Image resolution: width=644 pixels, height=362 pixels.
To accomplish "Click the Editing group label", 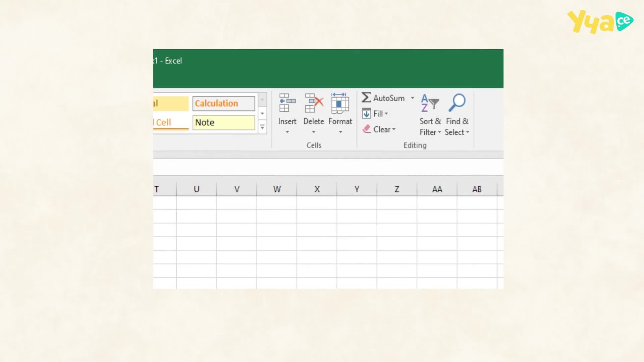I will tap(415, 145).
